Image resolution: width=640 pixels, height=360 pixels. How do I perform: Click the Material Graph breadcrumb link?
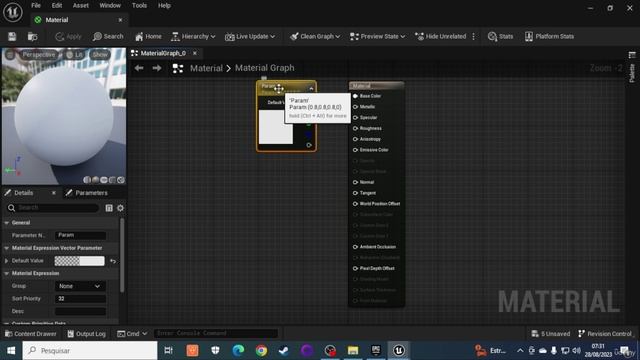point(264,68)
